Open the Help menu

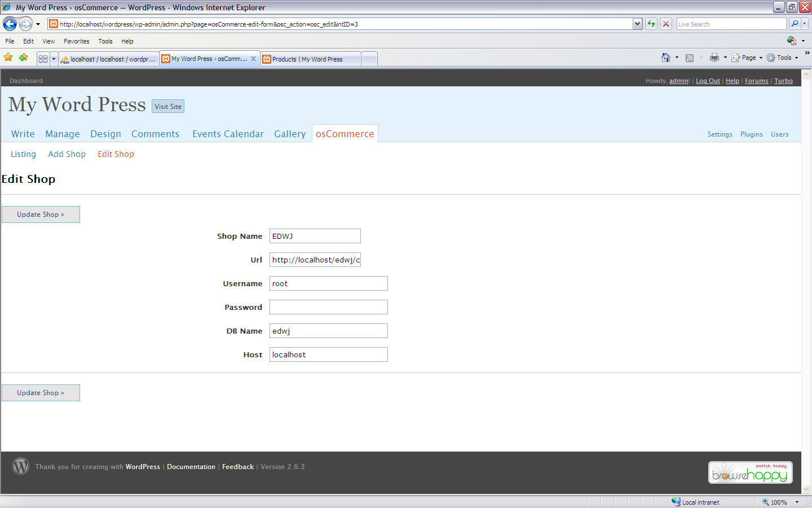click(127, 41)
